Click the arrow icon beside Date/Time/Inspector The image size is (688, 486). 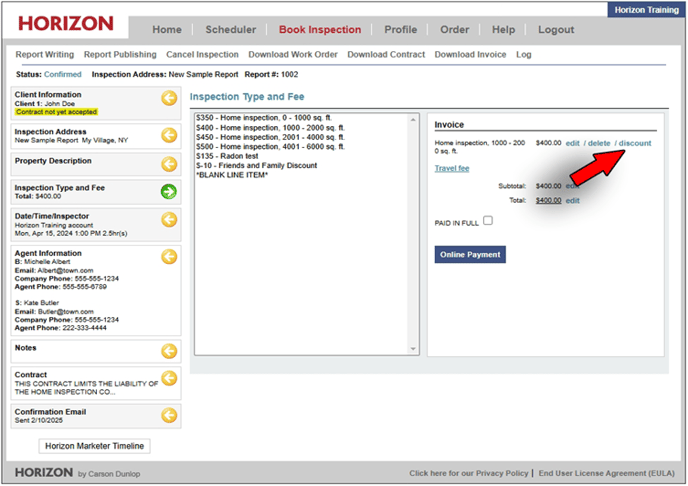(x=169, y=220)
